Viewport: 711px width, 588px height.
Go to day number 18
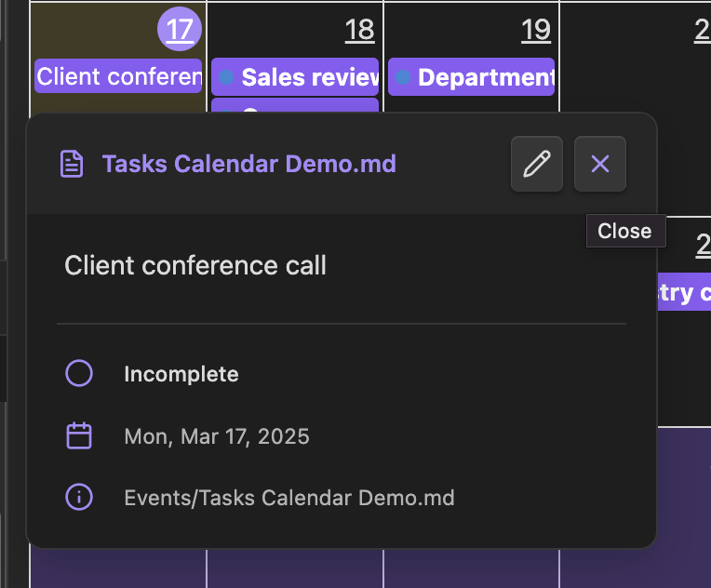[359, 31]
